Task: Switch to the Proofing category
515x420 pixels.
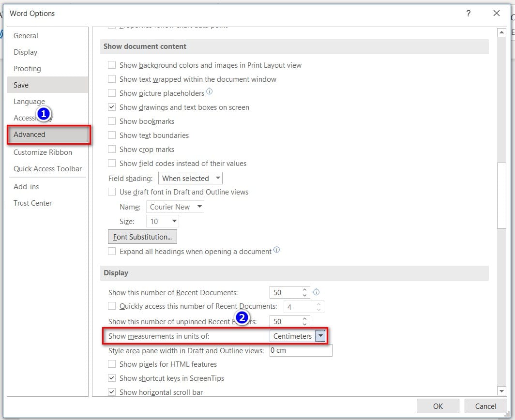Action: pos(27,69)
